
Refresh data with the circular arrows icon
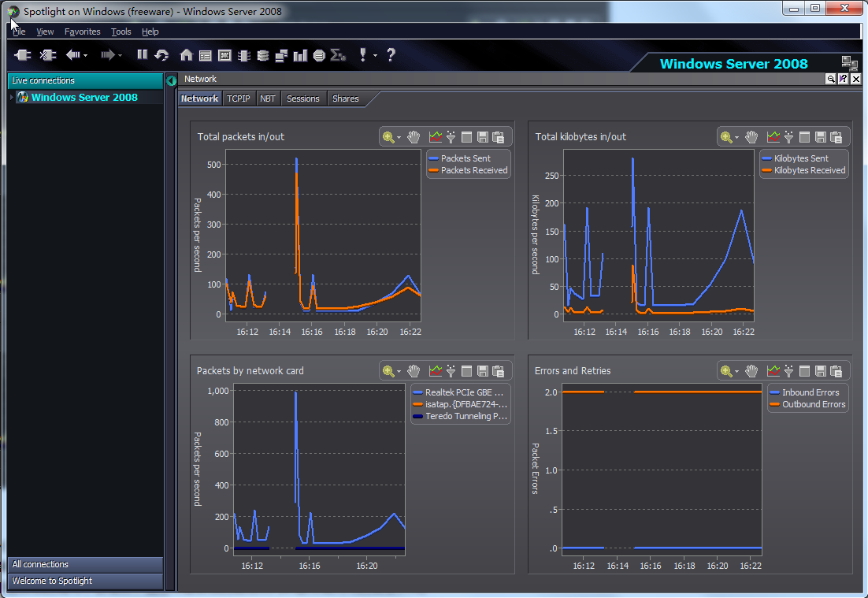point(161,55)
